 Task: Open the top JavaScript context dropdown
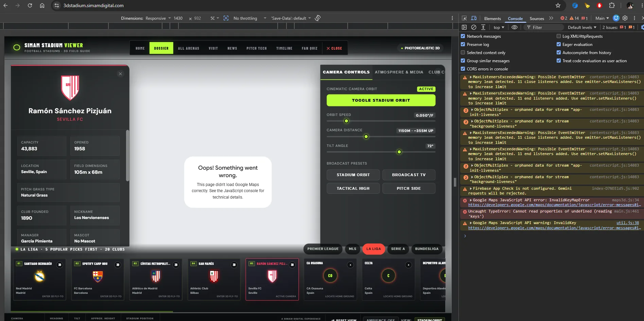point(499,28)
